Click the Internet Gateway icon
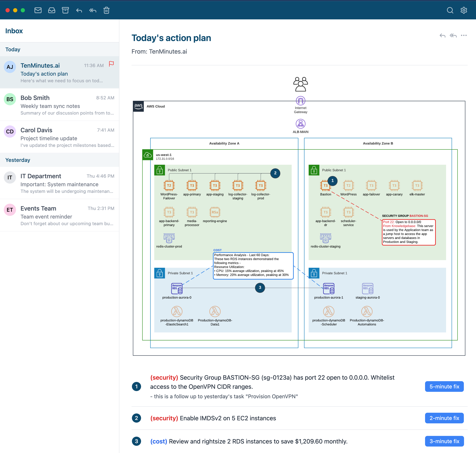Image resolution: width=476 pixels, height=453 pixels. pyautogui.click(x=301, y=101)
